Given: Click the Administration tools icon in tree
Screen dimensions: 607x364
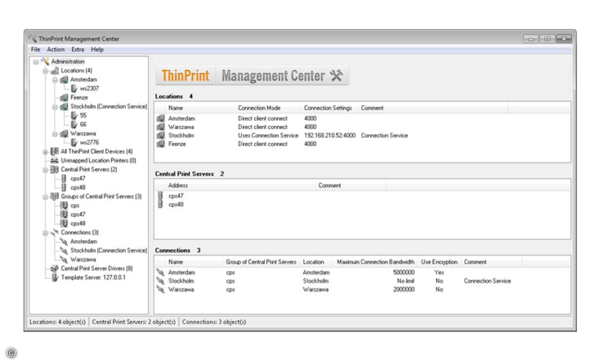Looking at the screenshot, I should pos(45,62).
